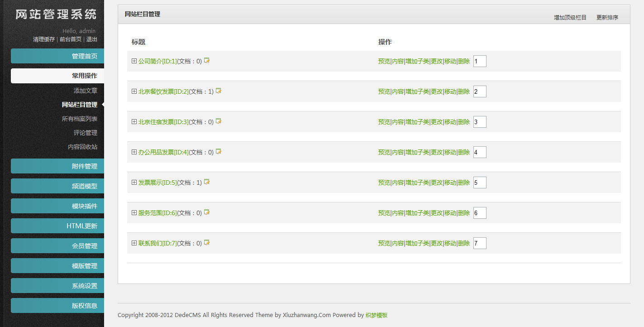
Task: Expand the 联系我们 category node
Action: pyautogui.click(x=134, y=243)
